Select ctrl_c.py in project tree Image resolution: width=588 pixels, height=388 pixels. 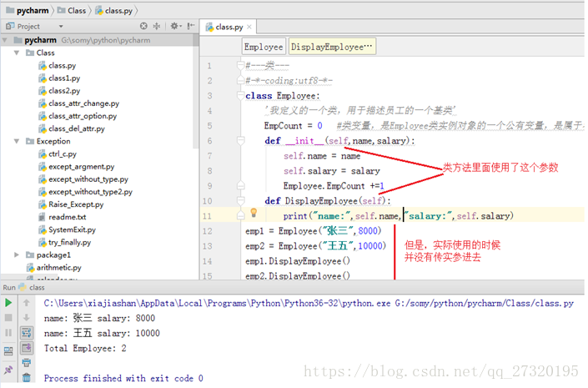pos(58,154)
